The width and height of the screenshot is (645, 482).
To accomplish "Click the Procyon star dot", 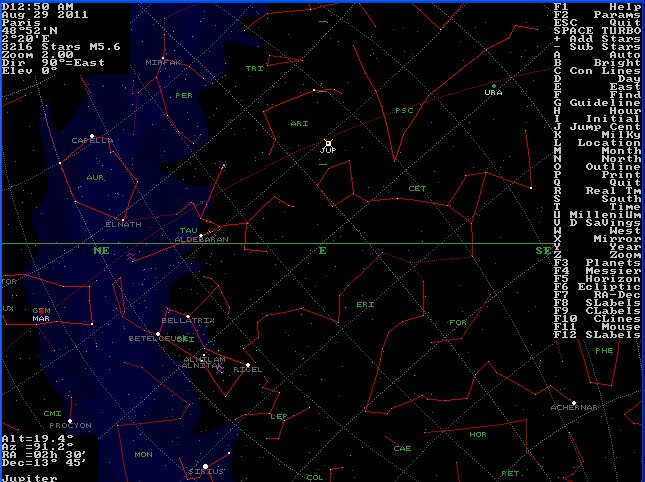I will coord(70,421).
